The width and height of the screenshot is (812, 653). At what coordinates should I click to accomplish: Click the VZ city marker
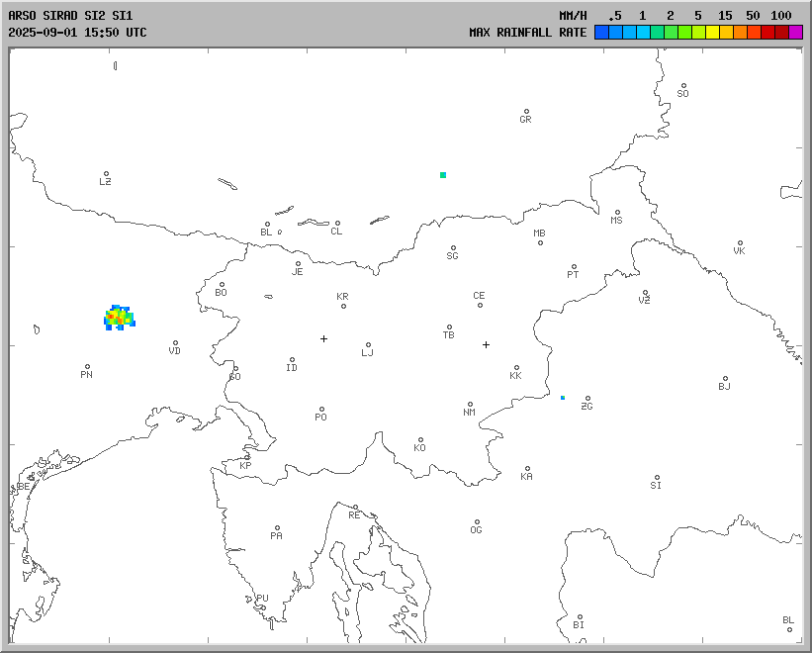645,292
